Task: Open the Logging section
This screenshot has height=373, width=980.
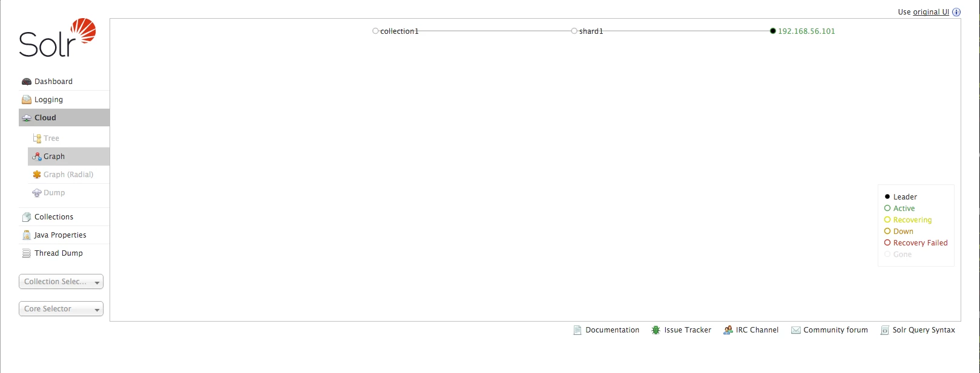Action: click(64, 100)
